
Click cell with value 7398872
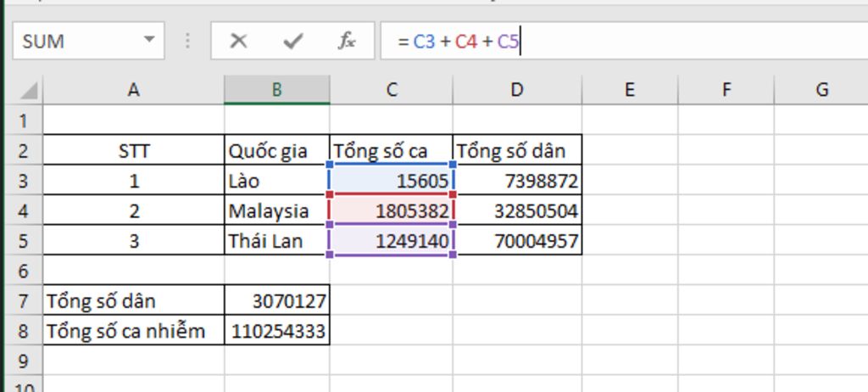click(517, 180)
